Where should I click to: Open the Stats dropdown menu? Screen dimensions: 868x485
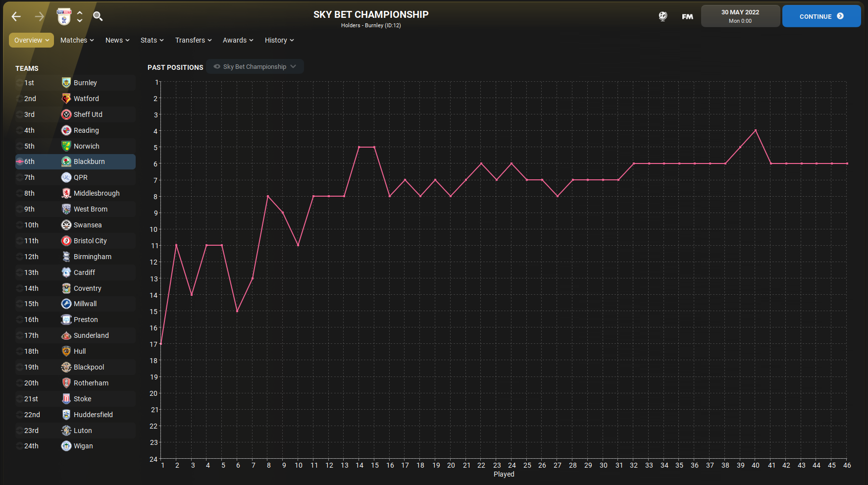tap(152, 40)
